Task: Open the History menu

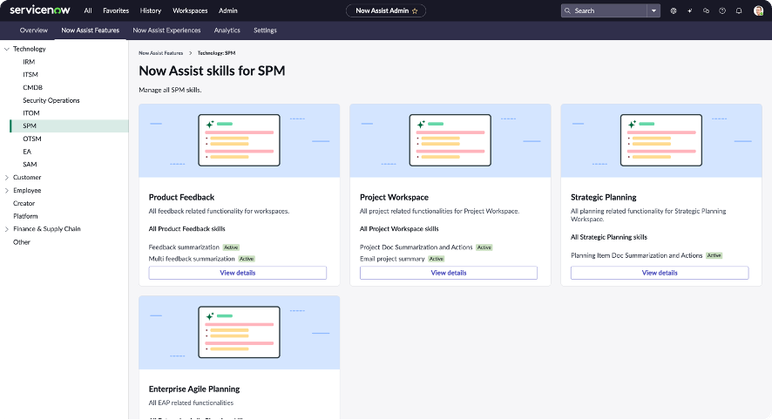Action: tap(150, 10)
